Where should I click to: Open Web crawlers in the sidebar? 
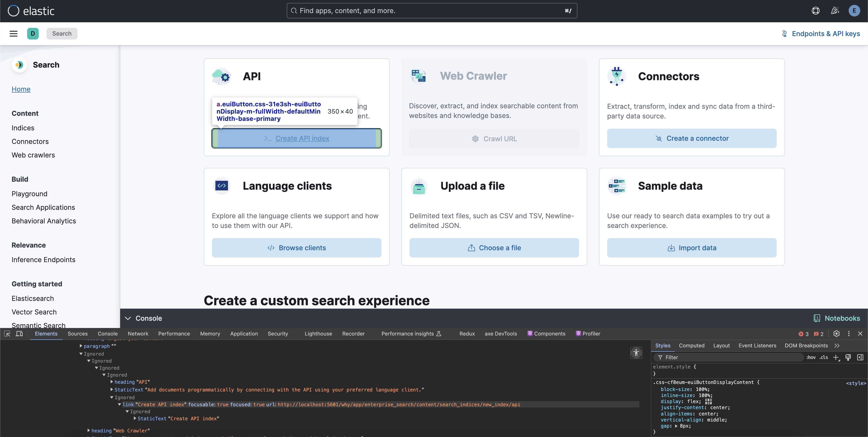click(x=33, y=155)
